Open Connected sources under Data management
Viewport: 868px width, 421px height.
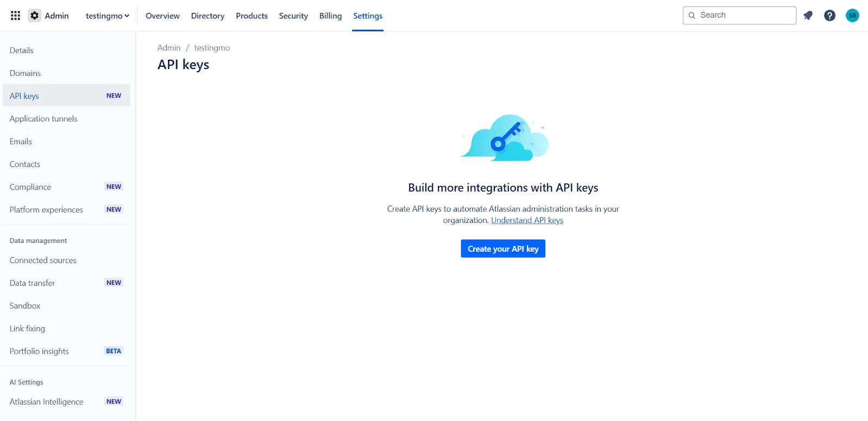66,260
